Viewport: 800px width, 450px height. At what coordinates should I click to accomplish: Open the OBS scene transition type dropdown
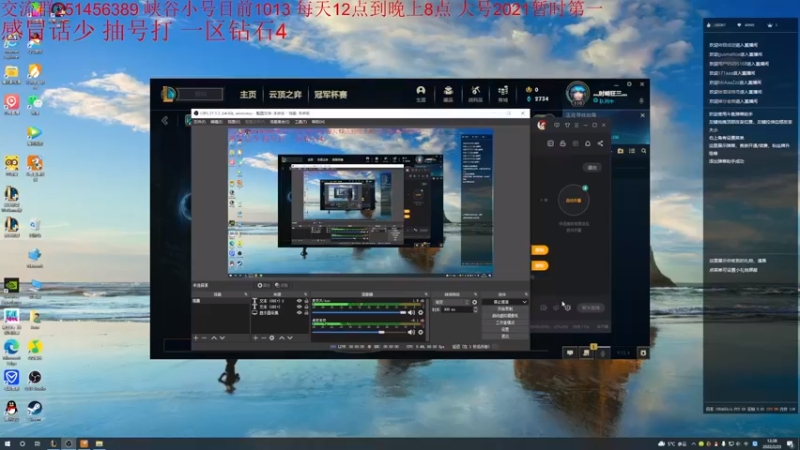pyautogui.click(x=452, y=302)
